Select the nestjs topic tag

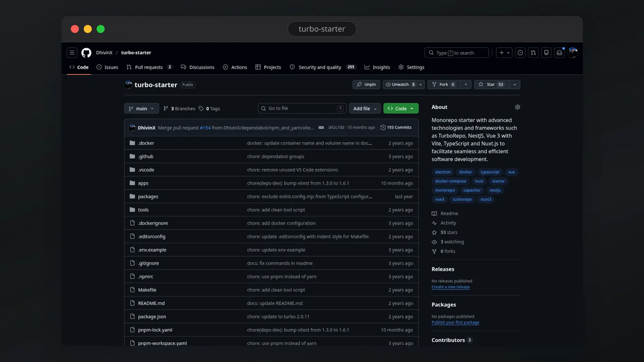click(x=495, y=190)
